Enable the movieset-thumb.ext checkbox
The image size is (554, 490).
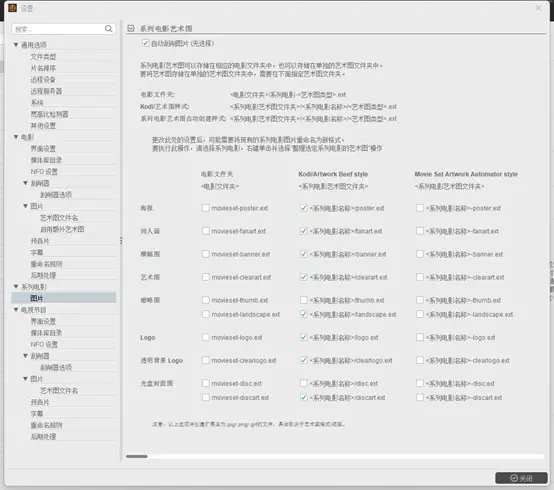[206, 300]
